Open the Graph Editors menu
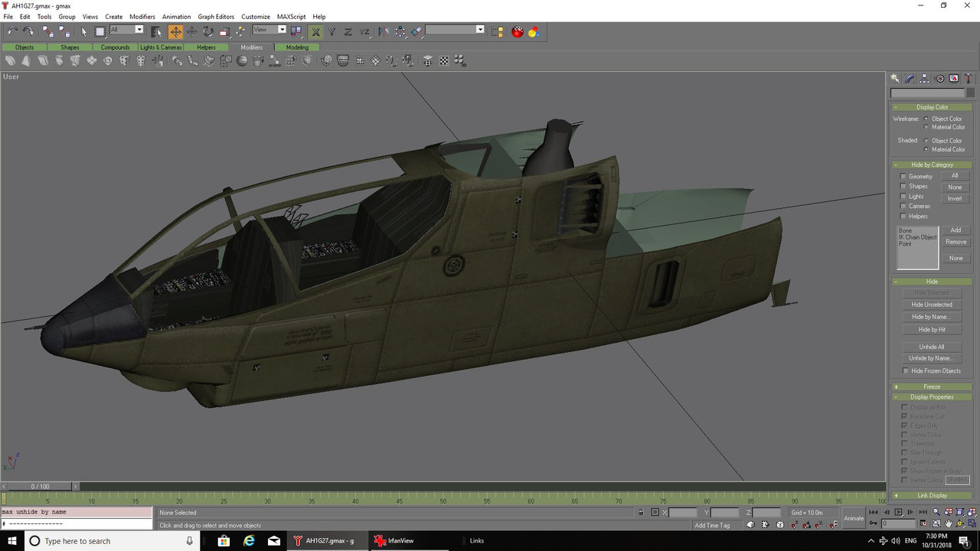 pyautogui.click(x=216, y=16)
